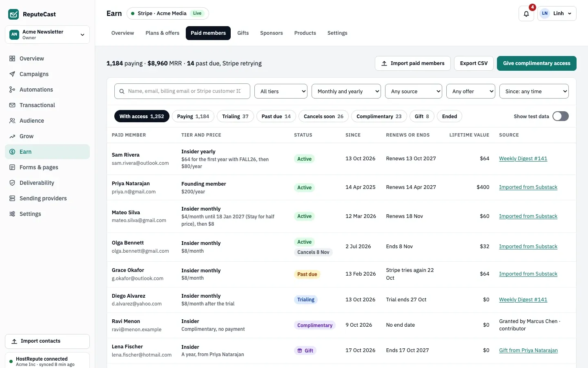Select the Ended filter chip
Viewport: 588px width, 368px height.
[x=450, y=117]
